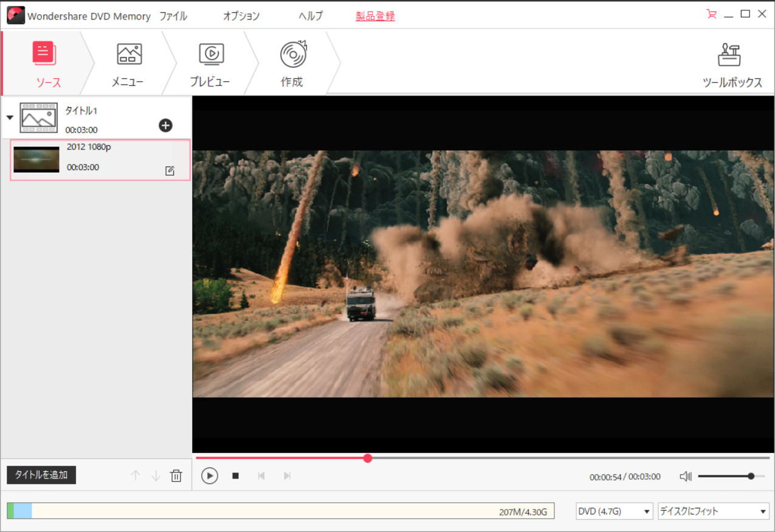Move the clip up with the up arrow

(x=136, y=475)
